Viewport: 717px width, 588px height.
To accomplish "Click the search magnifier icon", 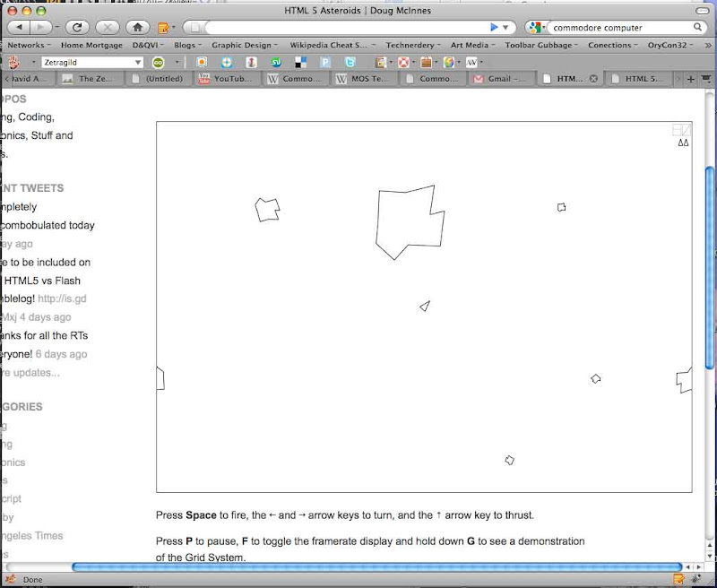I will pos(697,27).
